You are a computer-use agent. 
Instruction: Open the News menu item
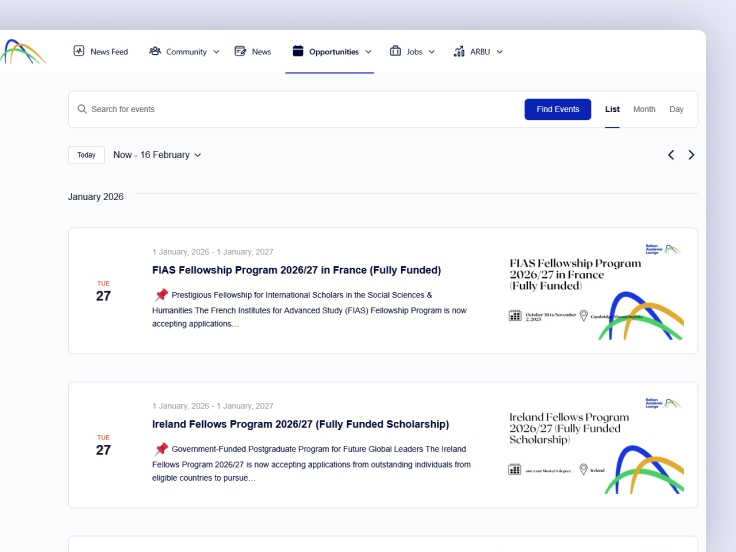point(253,52)
